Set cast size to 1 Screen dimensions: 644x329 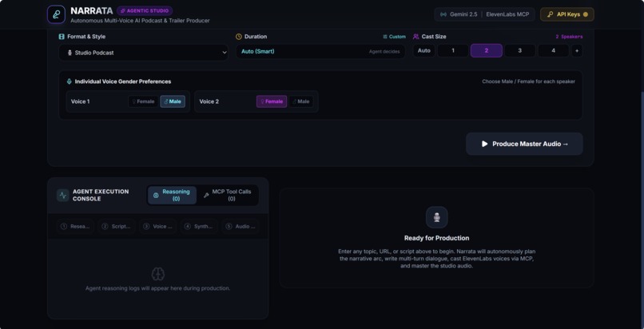[x=452, y=50]
